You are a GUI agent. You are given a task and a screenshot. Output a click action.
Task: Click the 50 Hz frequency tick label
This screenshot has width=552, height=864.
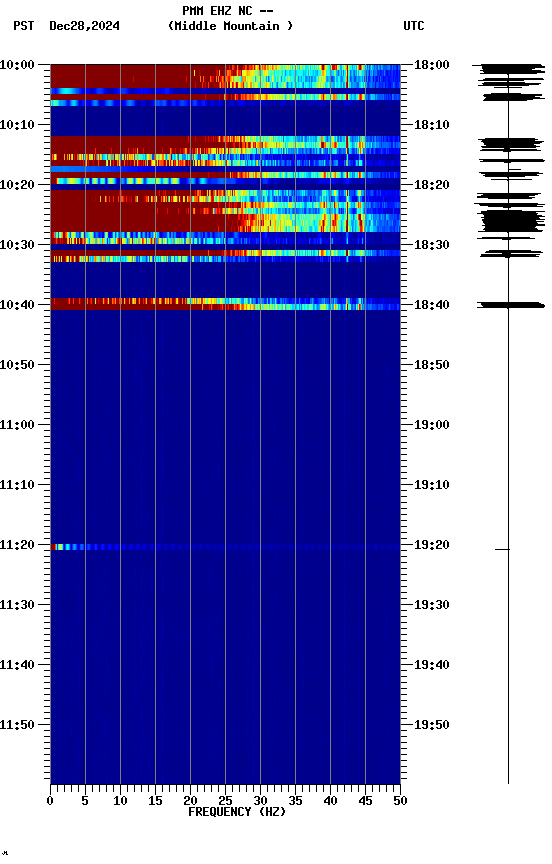(400, 801)
